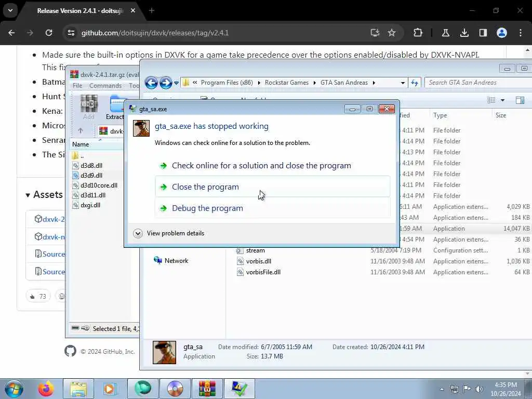
Task: Open Windows Start menu
Action: coord(14,389)
